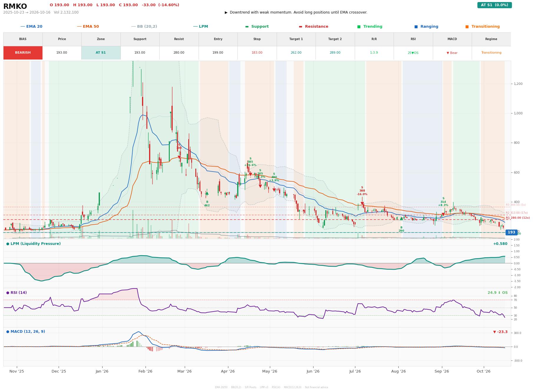The width and height of the screenshot is (533, 392).
Task: Click the R1 280.00 (12x) resistance label
Action: tap(518, 218)
